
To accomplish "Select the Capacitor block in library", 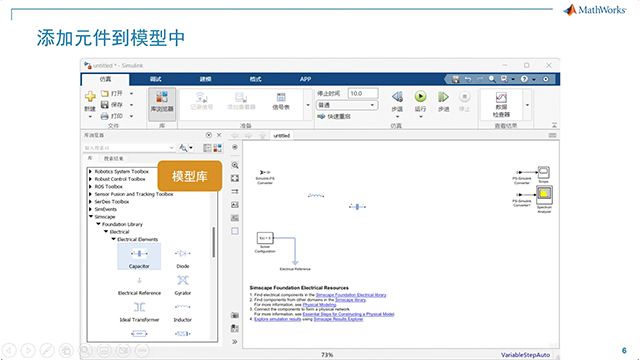I will pos(139,257).
